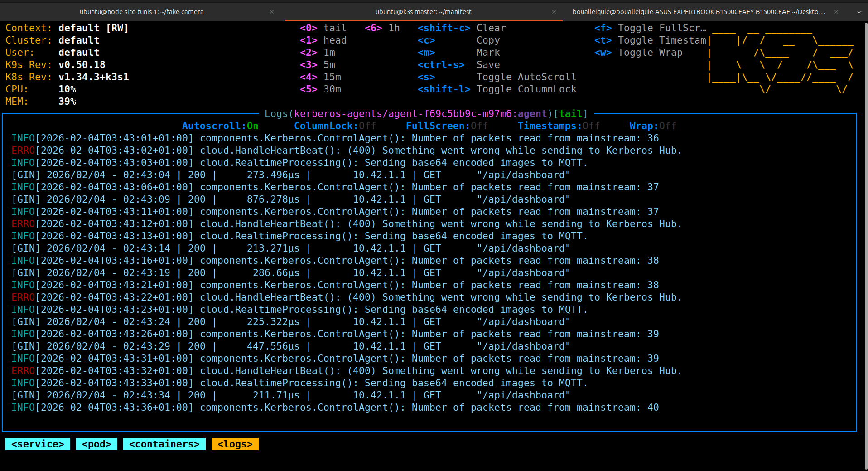Click the K9s Rev v0.50.18 value

82,65
